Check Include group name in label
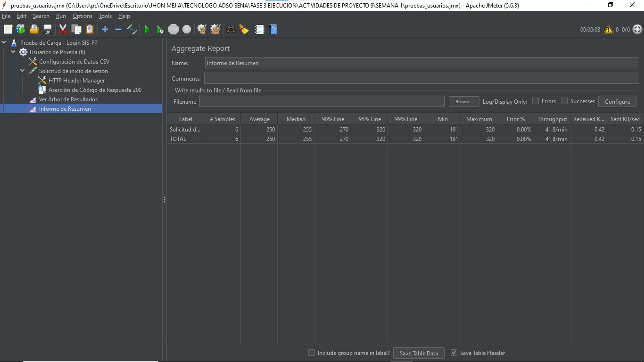The width and height of the screenshot is (644, 362). 312,353
